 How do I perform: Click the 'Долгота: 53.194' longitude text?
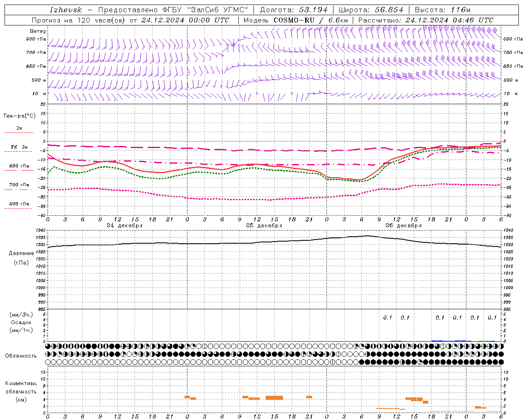[294, 10]
